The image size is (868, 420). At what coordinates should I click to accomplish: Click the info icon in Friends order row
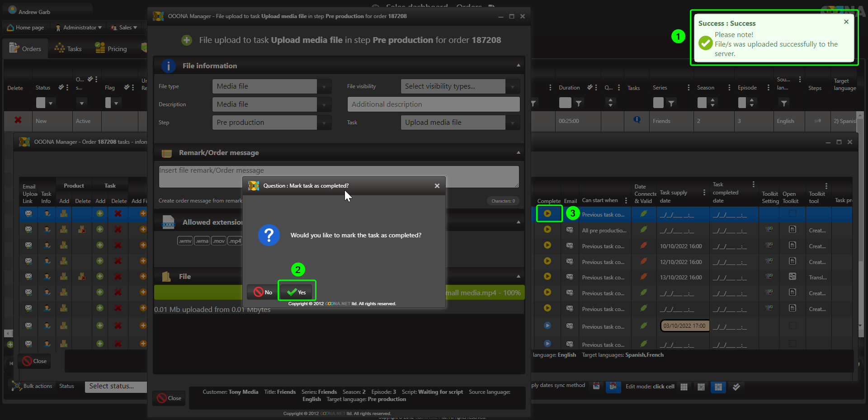tap(637, 120)
